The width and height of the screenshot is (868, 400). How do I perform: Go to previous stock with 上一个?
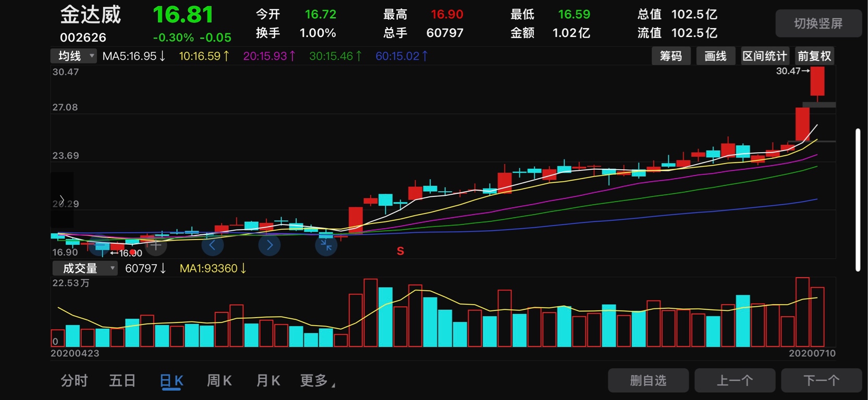click(x=735, y=381)
